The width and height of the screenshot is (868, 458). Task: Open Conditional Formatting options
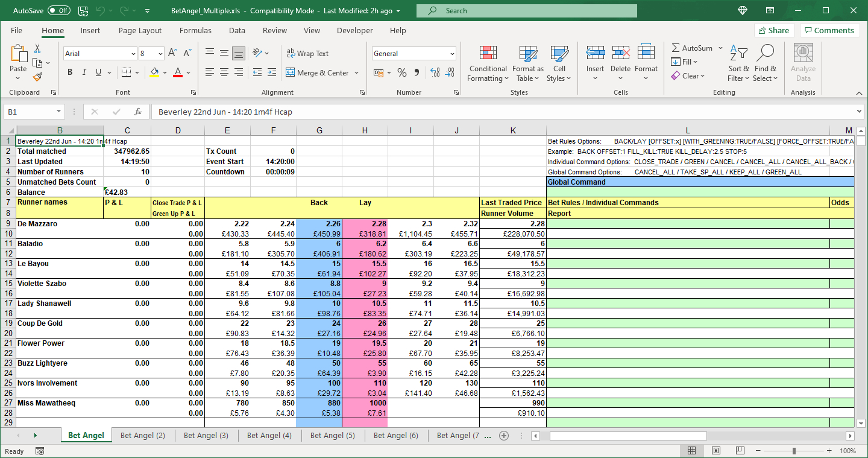click(488, 63)
